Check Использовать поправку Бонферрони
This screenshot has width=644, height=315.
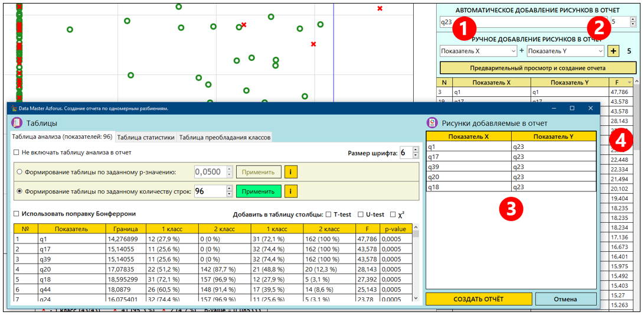coord(17,214)
